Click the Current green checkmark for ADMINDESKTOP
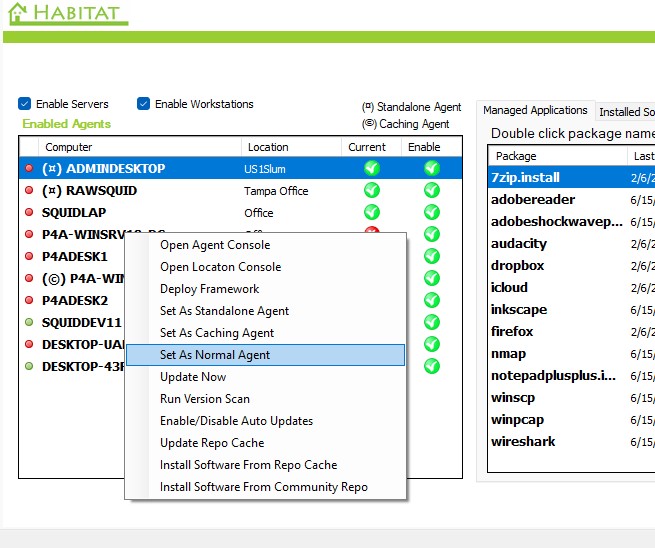655x548 pixels. pyautogui.click(x=372, y=168)
